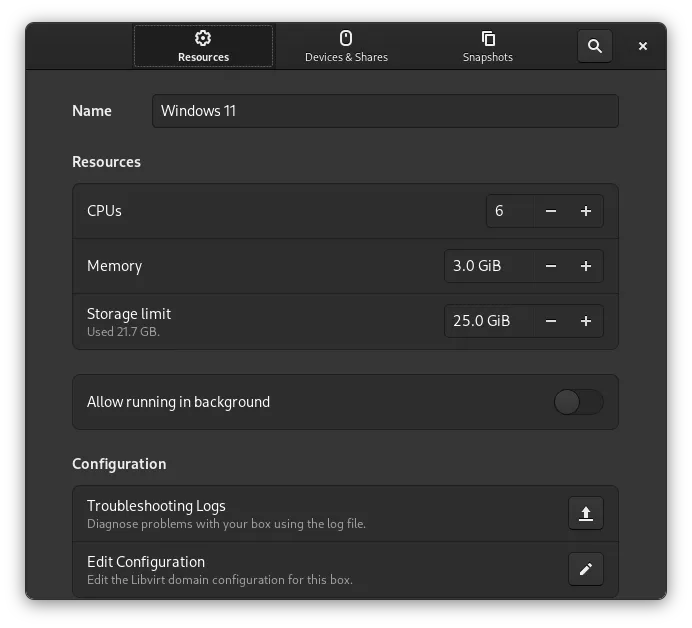Viewport: 692px width, 628px height.
Task: Click Troubleshooting Logs upload icon button
Action: click(x=586, y=513)
